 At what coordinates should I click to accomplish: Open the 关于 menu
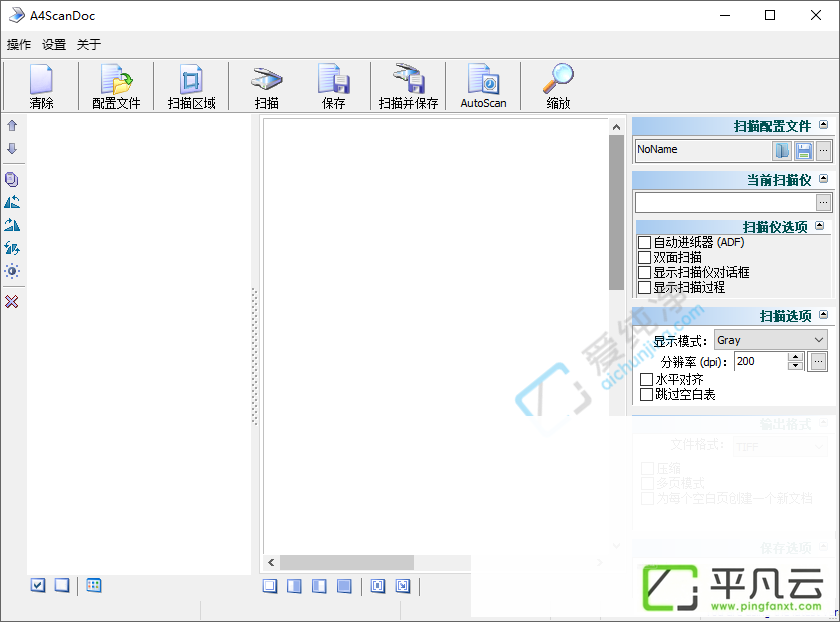[x=89, y=44]
